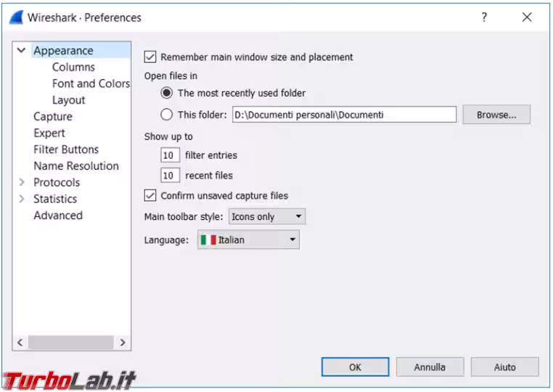Click the Browse... button

496,115
